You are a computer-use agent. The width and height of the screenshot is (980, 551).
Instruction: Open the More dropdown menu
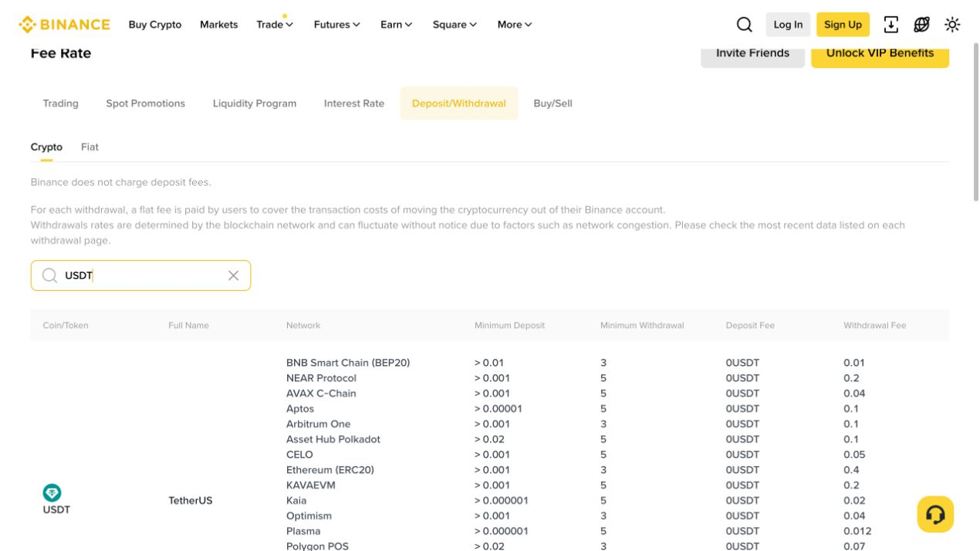point(515,25)
